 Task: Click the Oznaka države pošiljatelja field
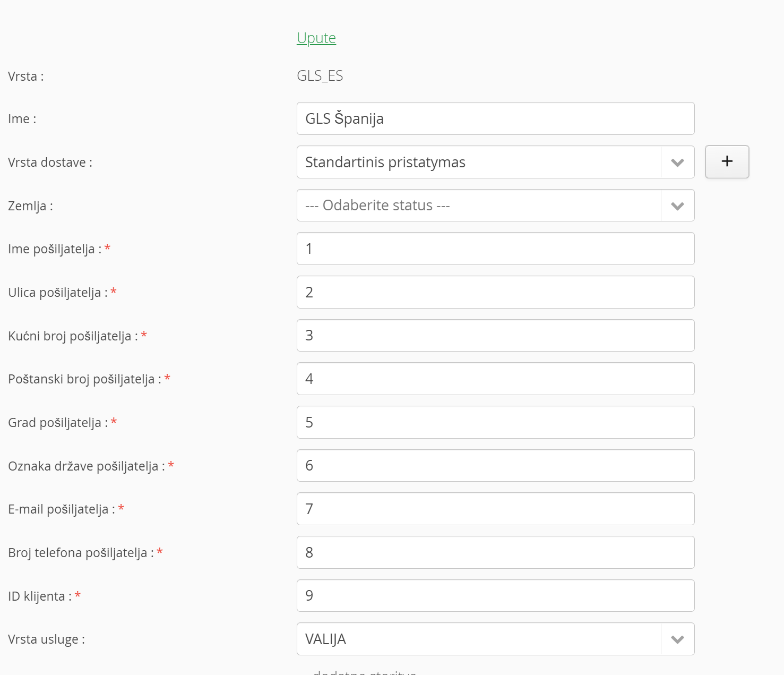[495, 465]
